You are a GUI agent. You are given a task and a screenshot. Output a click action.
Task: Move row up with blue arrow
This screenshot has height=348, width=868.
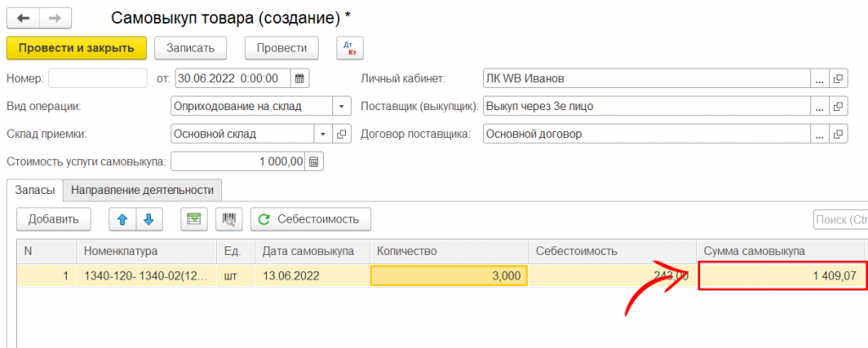[x=121, y=219]
